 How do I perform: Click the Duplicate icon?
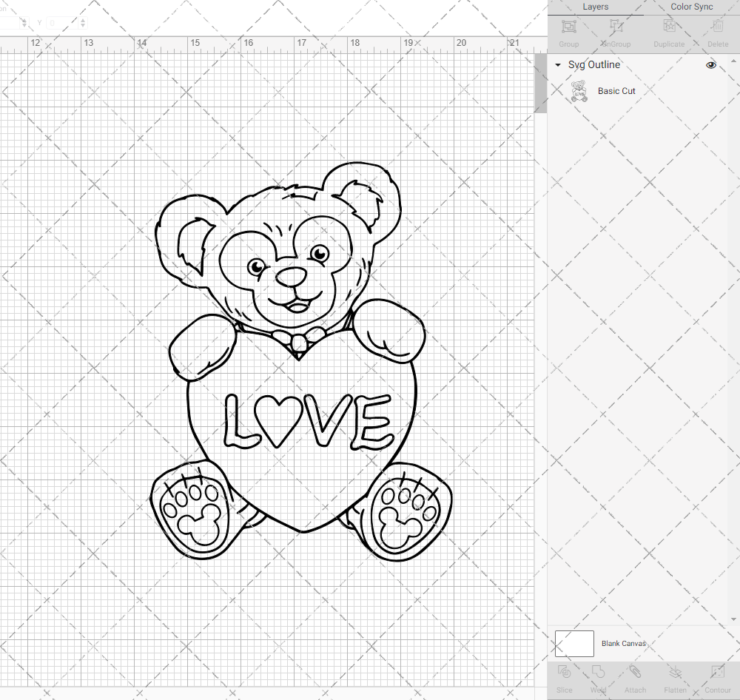[x=669, y=27]
